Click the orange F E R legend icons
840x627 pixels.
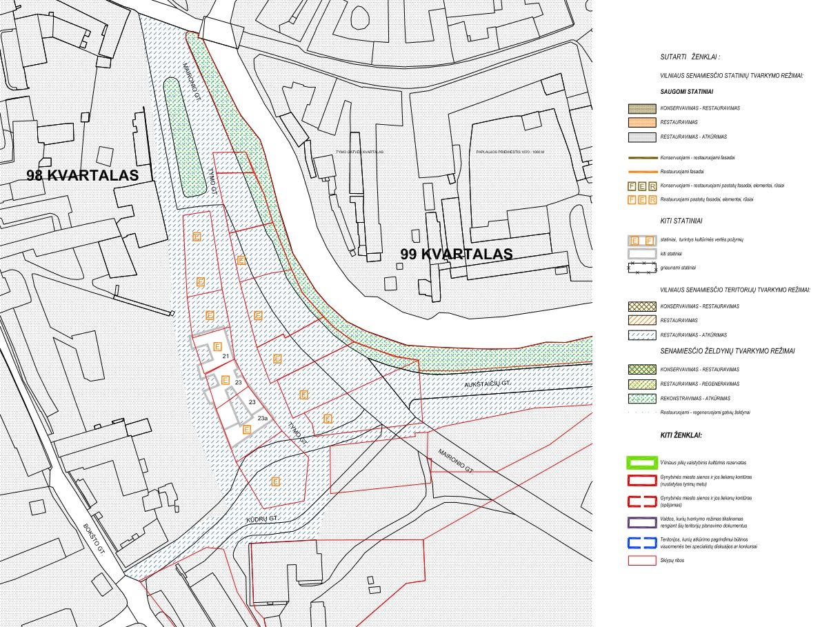(641, 199)
